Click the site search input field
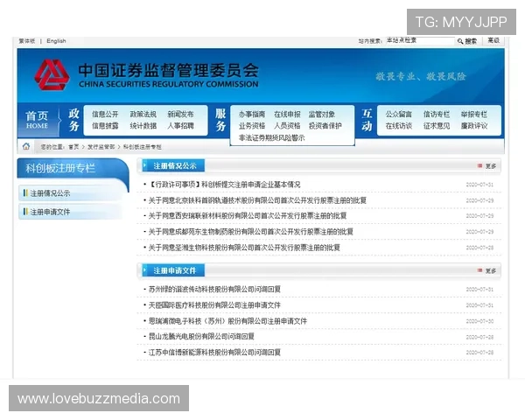The height and width of the screenshot is (420, 525). 420,41
